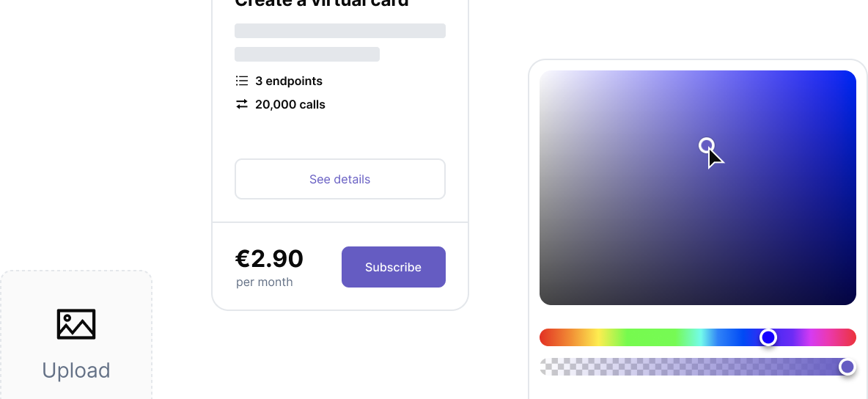The width and height of the screenshot is (868, 399).
Task: Click the opacity slider handle
Action: click(847, 367)
